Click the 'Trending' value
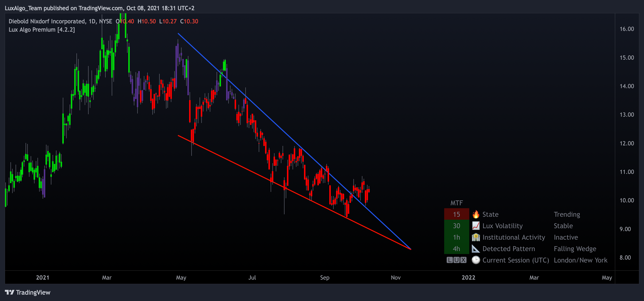Viewport: 644px width, 301px height. 567,215
